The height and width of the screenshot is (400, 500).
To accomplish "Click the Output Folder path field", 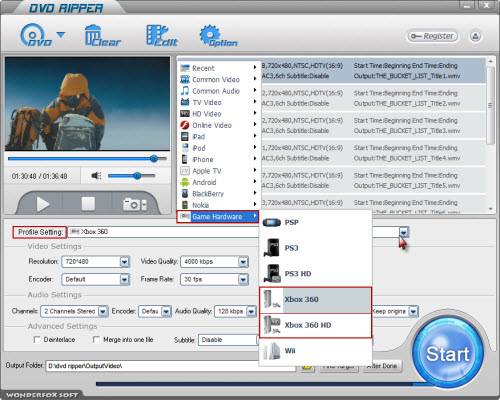I will click(171, 366).
